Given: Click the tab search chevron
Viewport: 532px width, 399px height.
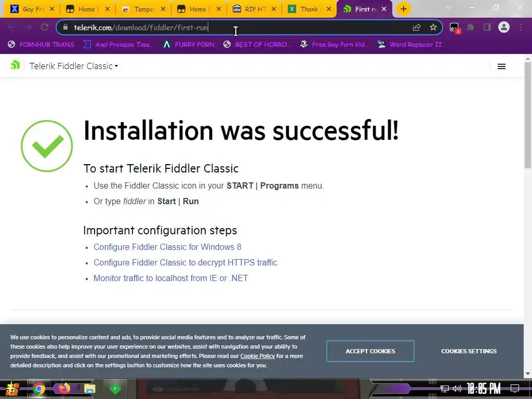Looking at the screenshot, I should 448,7.
